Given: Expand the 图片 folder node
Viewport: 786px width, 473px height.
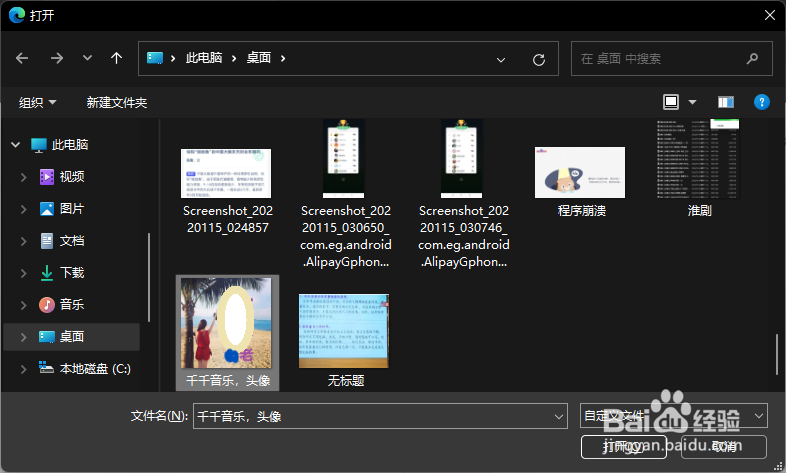Looking at the screenshot, I should 24,209.
